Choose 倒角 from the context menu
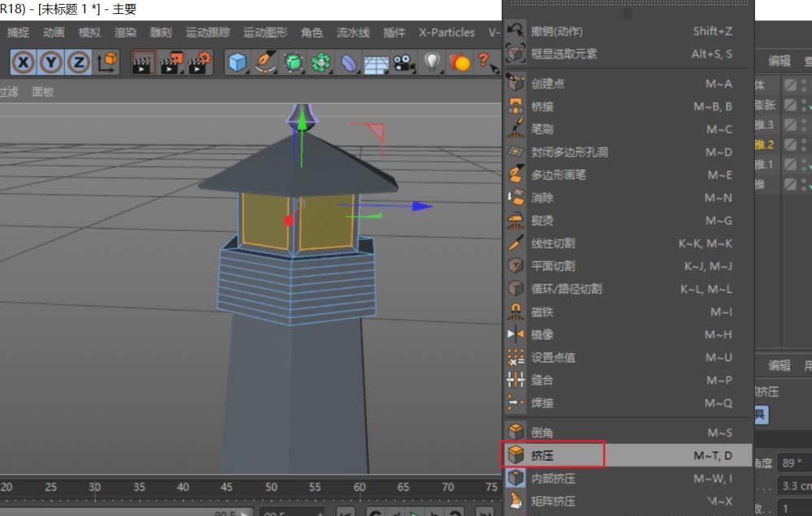Screen dimensions: 812x516 [x=542, y=432]
